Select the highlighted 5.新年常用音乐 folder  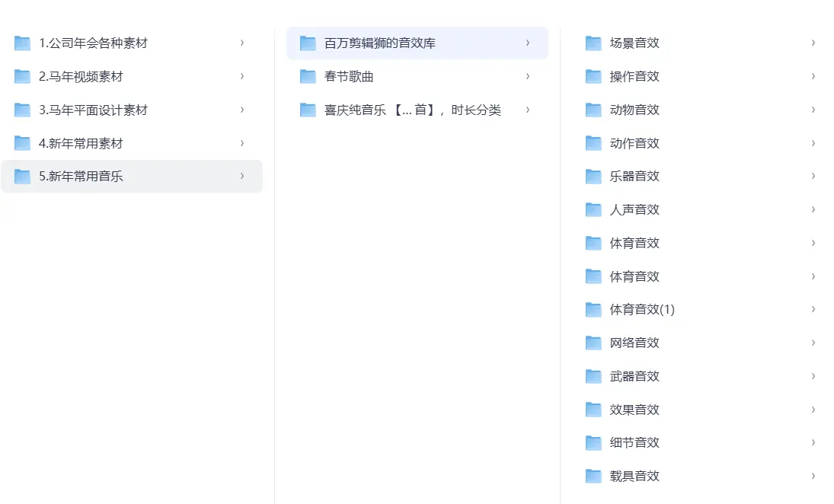pyautogui.click(x=81, y=177)
